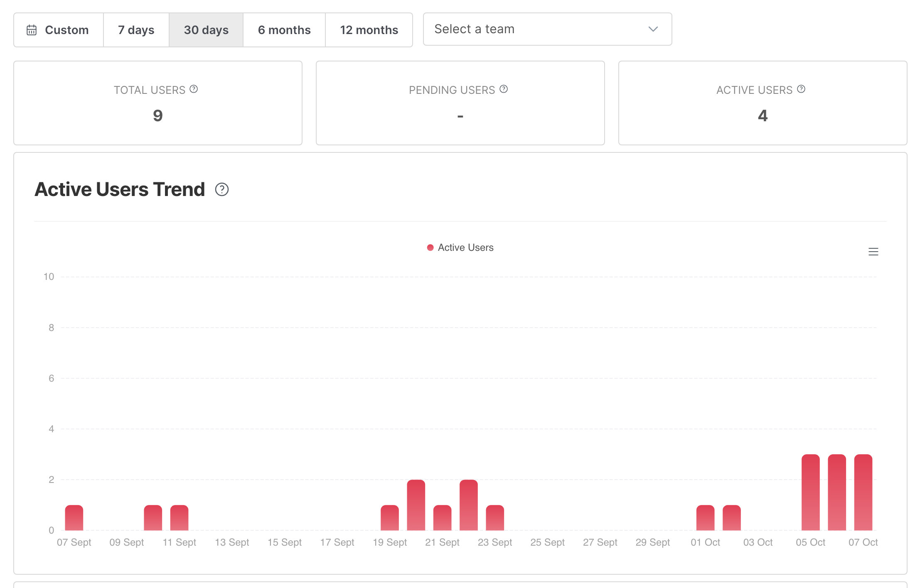Switch to the 6 months range
The height and width of the screenshot is (588, 920).
pos(284,30)
